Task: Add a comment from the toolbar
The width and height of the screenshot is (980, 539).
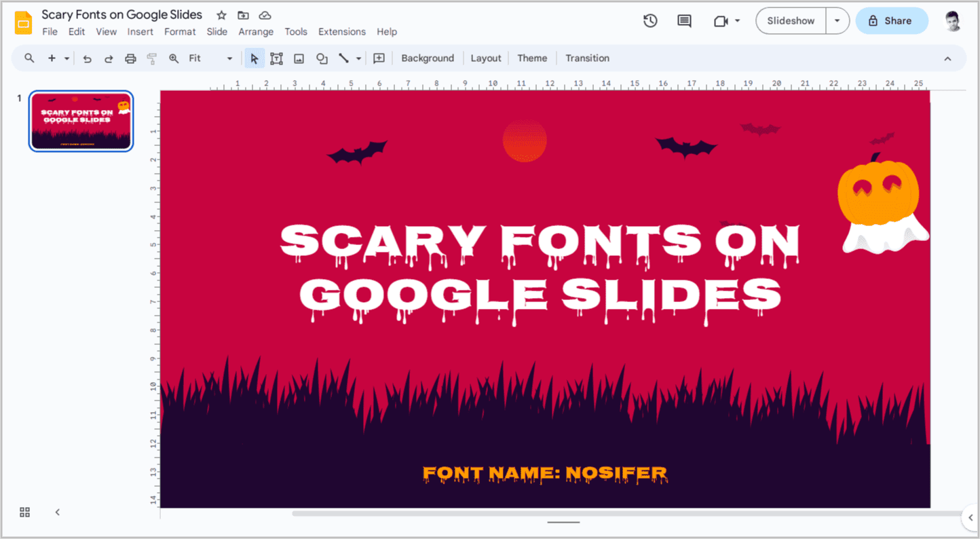Action: 379,58
